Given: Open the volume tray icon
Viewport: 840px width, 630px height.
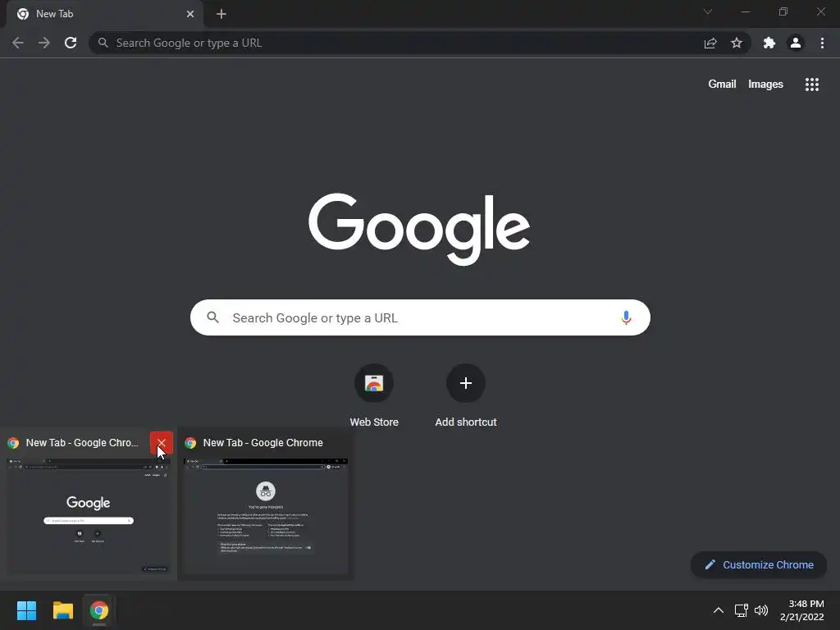Looking at the screenshot, I should (760, 610).
